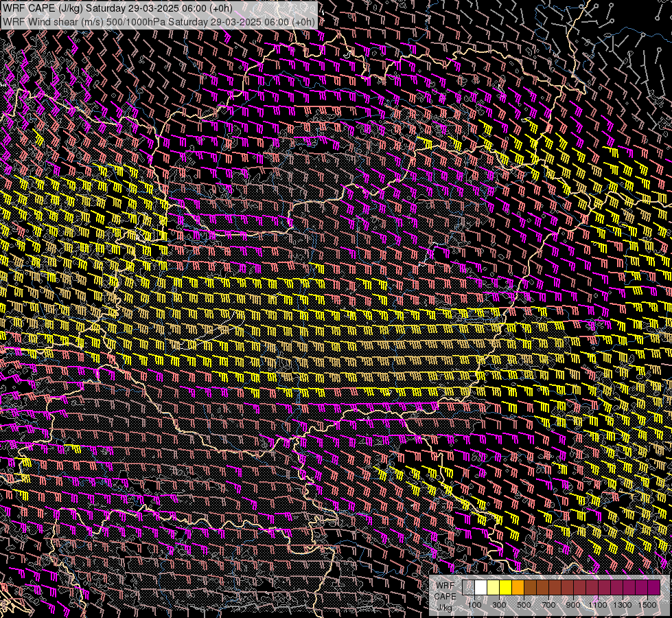
Task: Click the WRF CAPE title line
Action: pos(117,8)
